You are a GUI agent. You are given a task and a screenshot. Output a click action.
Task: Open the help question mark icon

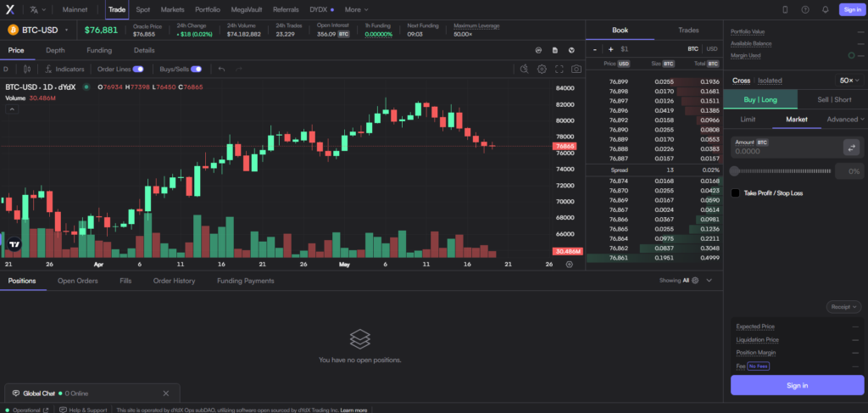pos(805,9)
